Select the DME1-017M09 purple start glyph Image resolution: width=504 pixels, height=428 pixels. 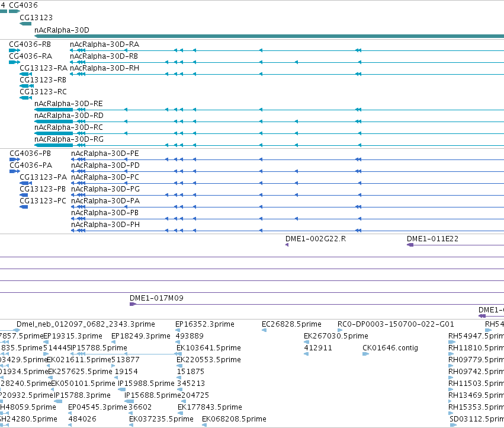click(133, 305)
